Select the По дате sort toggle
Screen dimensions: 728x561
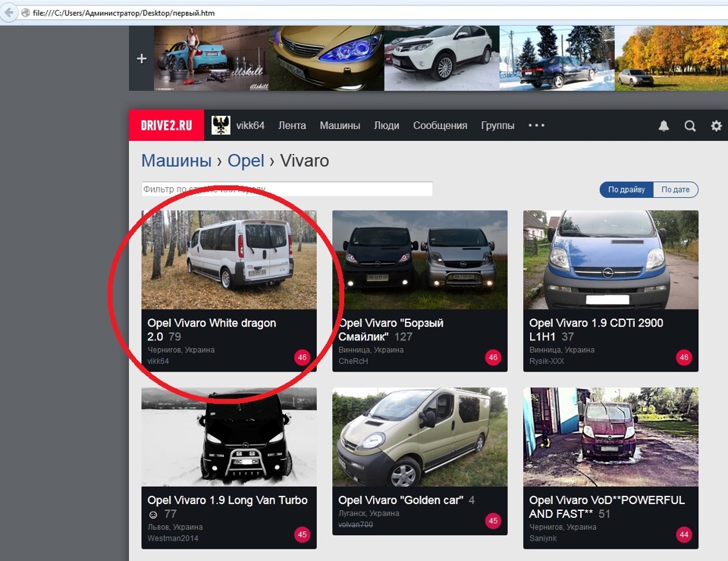click(676, 190)
